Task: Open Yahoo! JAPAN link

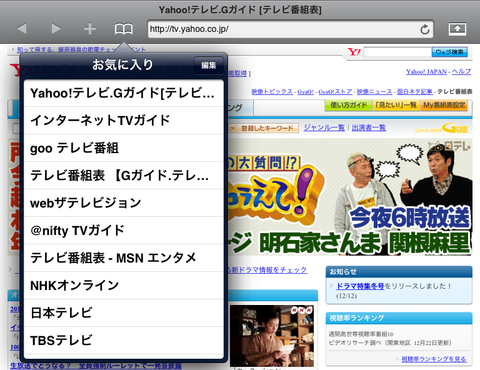Action: (426, 72)
